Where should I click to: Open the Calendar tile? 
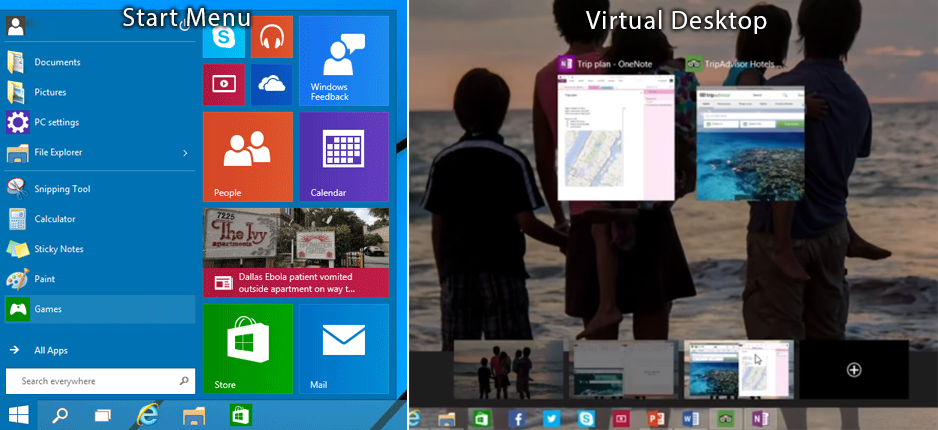(x=344, y=157)
